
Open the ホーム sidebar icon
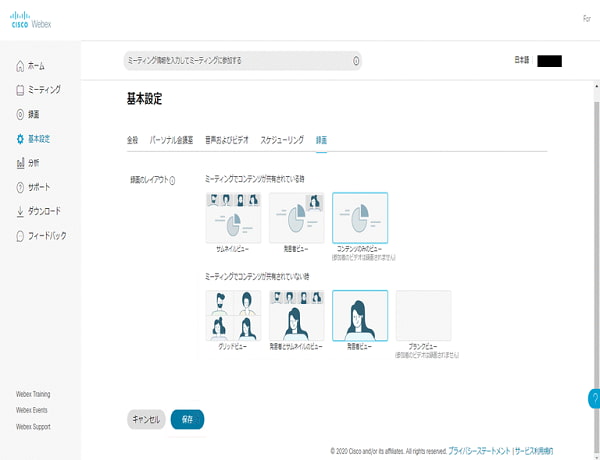pyautogui.click(x=20, y=66)
